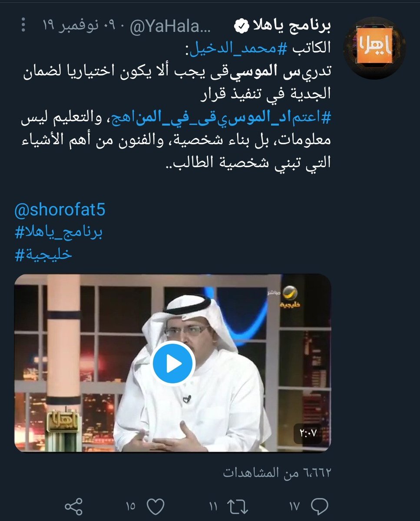Image resolution: width=420 pixels, height=521 pixels.
Task: Click the like count ١٥
Action: (131, 507)
